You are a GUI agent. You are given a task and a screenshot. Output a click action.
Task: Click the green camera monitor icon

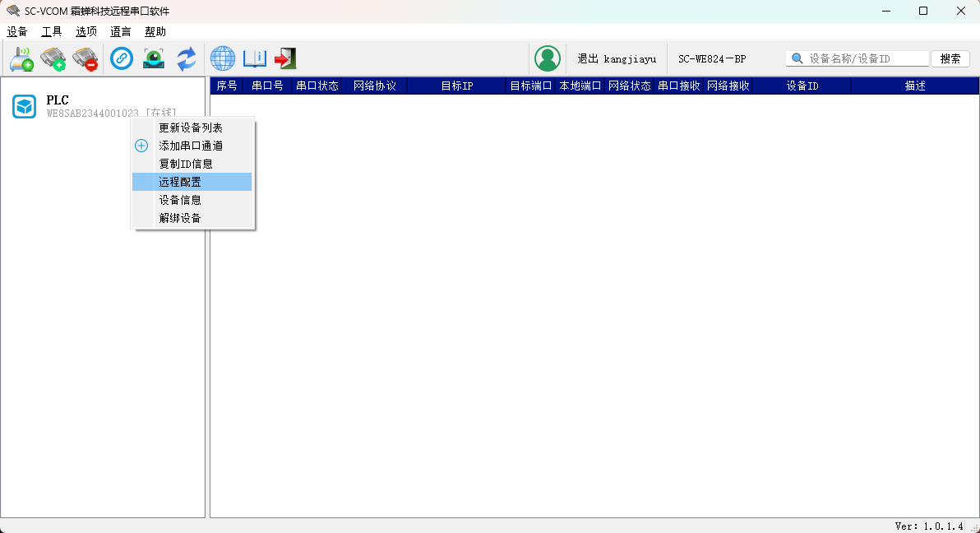click(x=154, y=58)
